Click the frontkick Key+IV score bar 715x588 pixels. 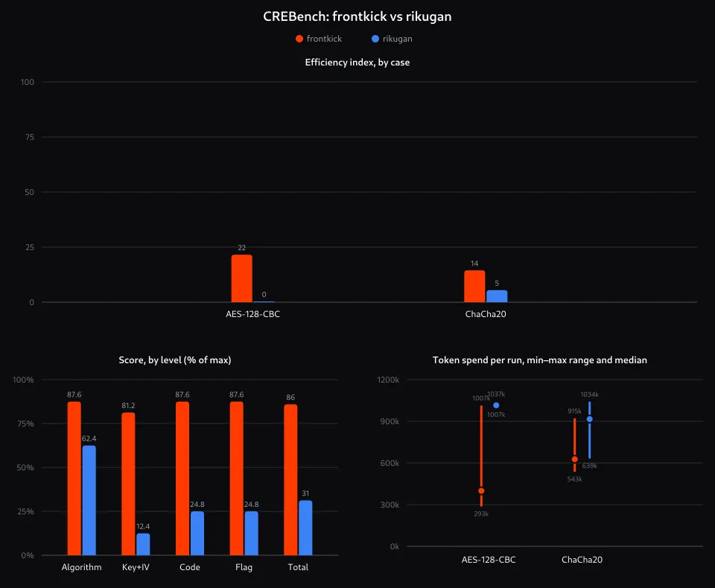click(x=128, y=484)
